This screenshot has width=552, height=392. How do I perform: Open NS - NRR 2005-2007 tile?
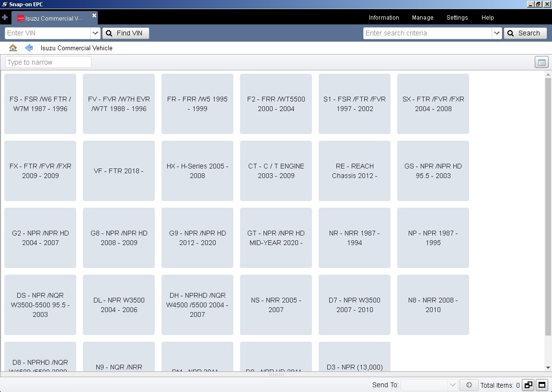[276, 305]
